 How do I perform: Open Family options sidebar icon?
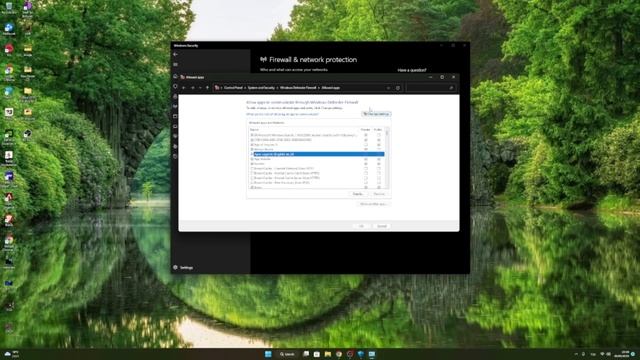[176, 146]
